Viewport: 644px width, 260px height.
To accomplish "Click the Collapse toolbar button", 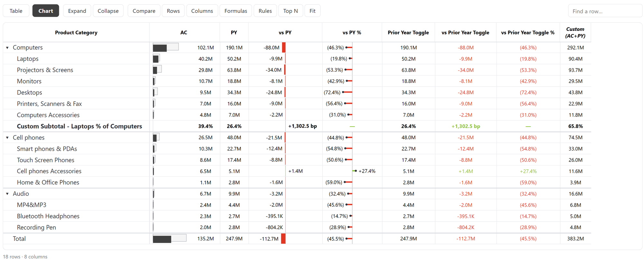I will (x=108, y=11).
